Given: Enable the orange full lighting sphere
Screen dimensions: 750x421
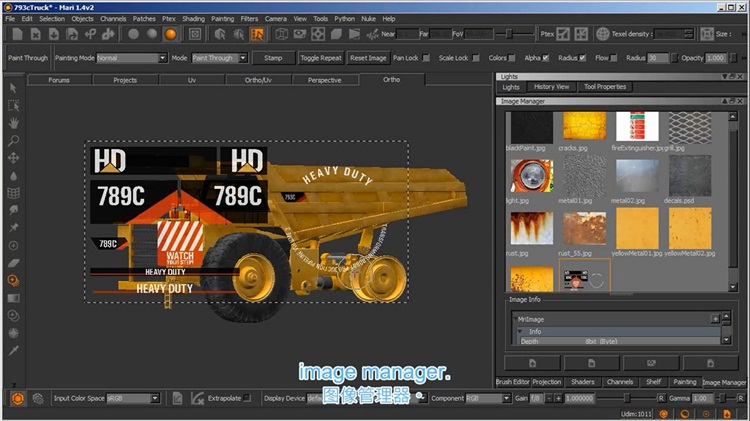Looking at the screenshot, I should click(x=170, y=34).
